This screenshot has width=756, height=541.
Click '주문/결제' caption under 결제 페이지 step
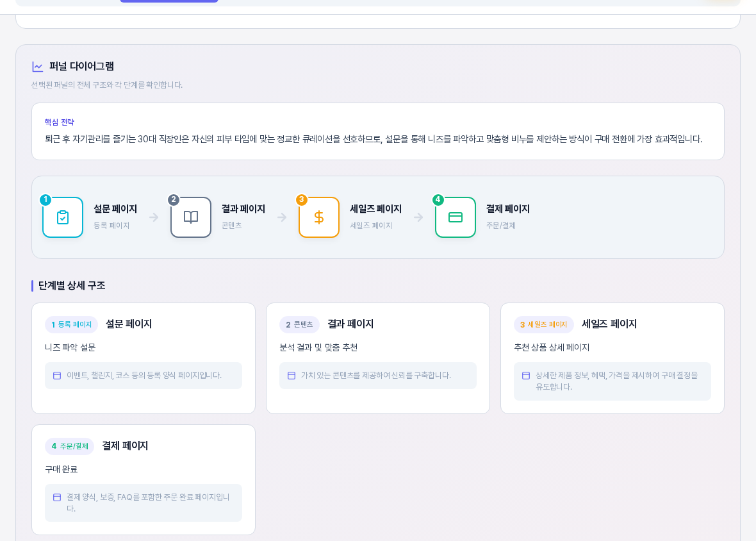pos(500,226)
